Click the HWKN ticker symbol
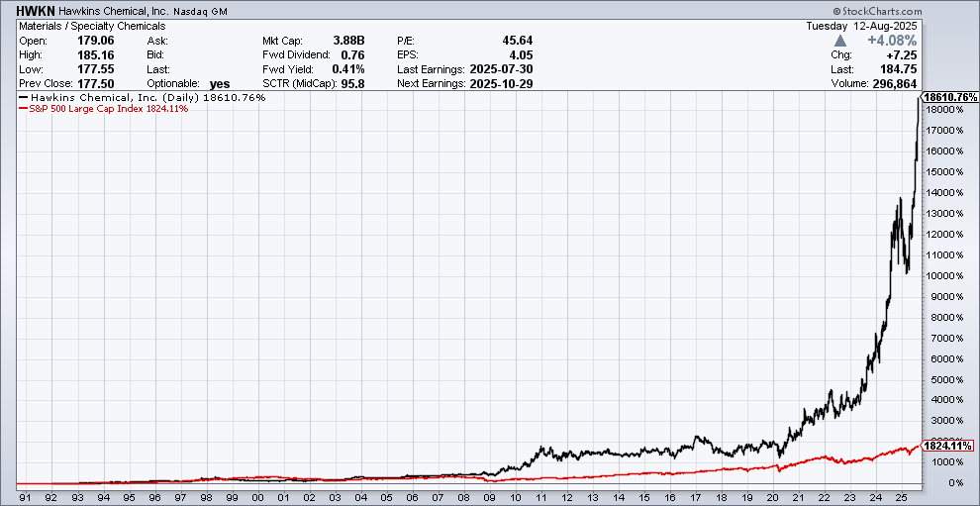The image size is (980, 506). coord(37,9)
